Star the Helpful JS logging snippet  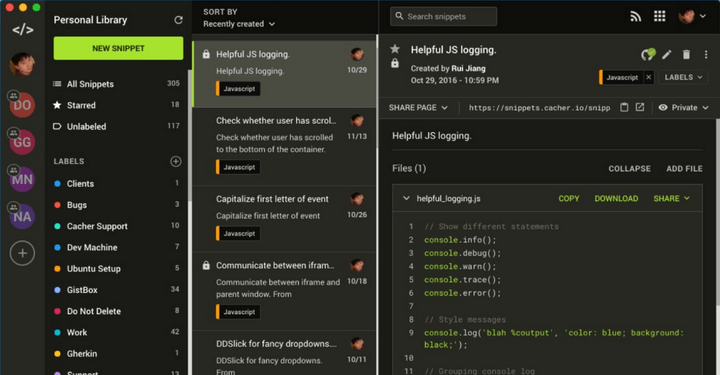[395, 49]
